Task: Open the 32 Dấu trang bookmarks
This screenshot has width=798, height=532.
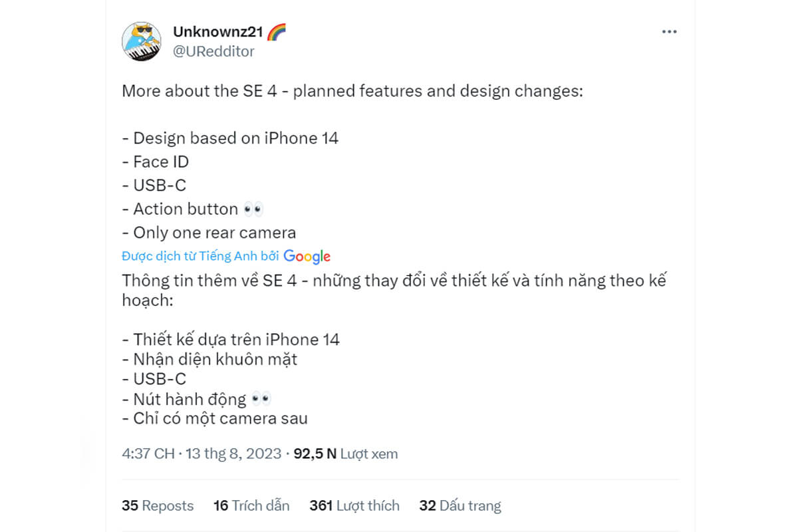Action: tap(461, 505)
